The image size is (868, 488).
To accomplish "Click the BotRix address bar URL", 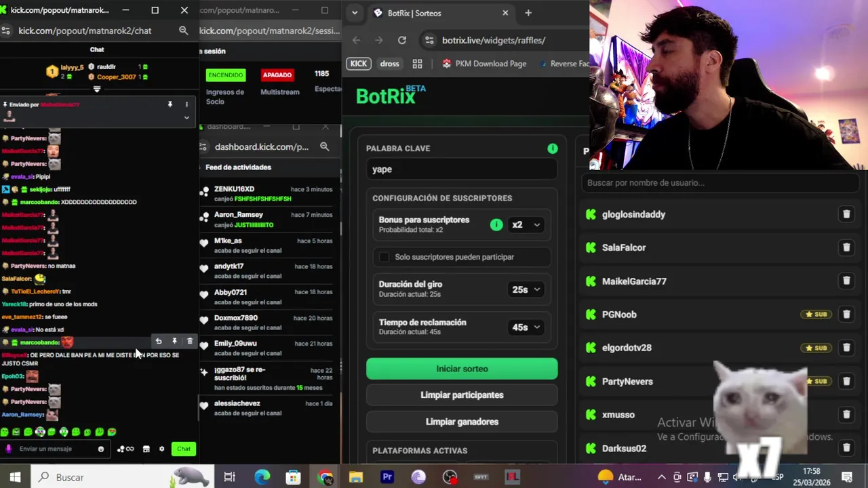I will pos(494,40).
